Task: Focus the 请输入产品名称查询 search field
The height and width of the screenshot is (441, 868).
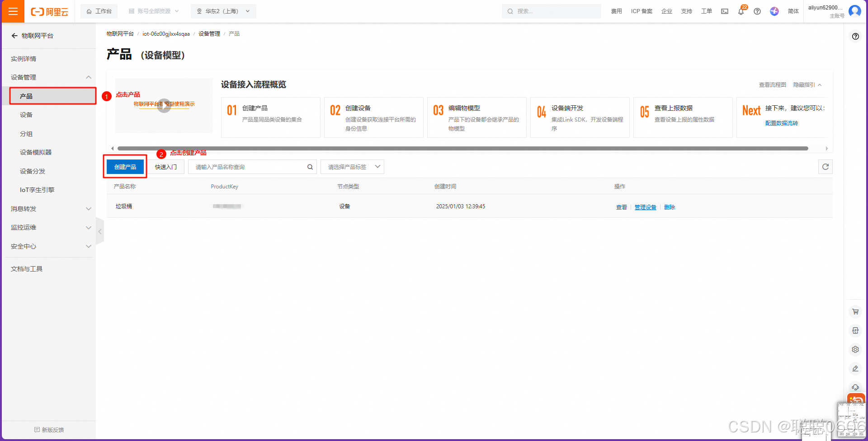Action: coord(252,167)
